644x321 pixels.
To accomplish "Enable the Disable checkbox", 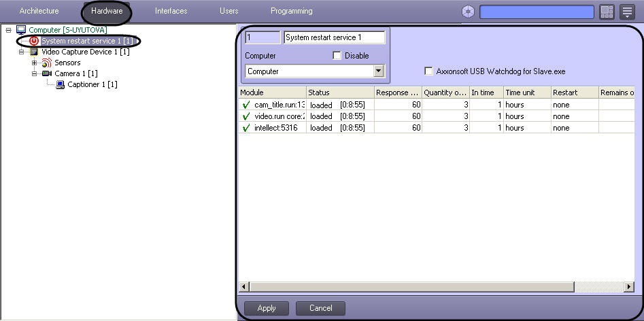I will pyautogui.click(x=337, y=56).
